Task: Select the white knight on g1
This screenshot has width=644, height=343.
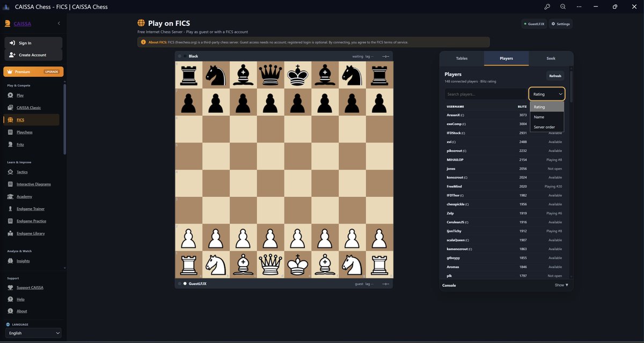Action: pos(352,265)
